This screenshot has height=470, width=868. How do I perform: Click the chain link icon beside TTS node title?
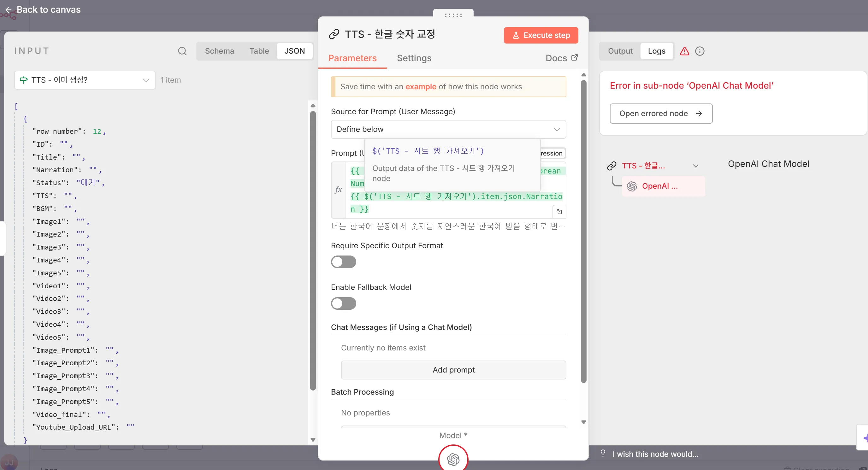[334, 34]
